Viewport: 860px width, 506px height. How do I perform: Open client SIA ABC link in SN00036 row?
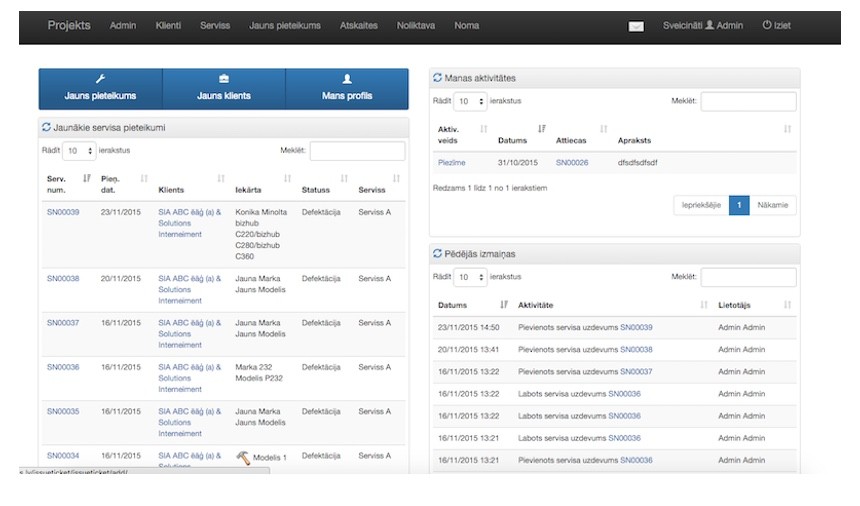190,378
